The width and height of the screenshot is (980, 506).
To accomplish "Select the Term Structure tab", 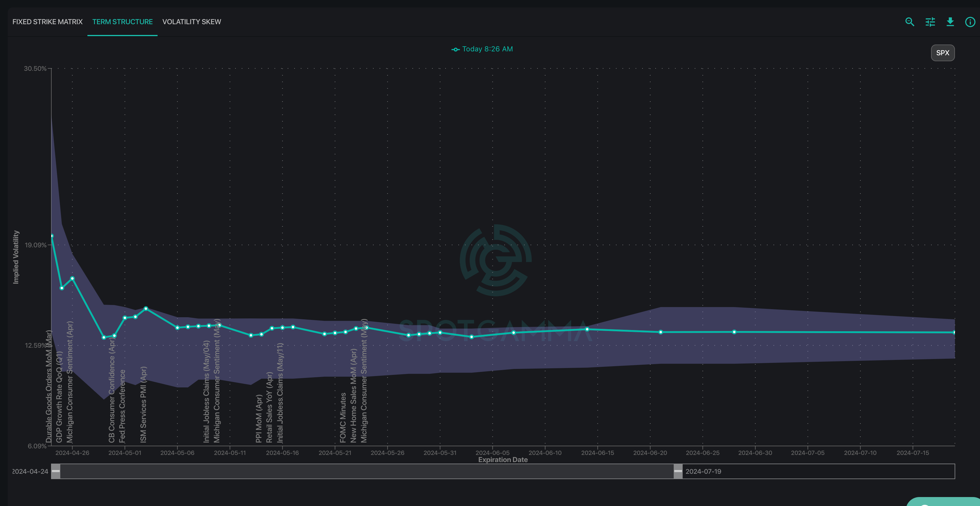I will pyautogui.click(x=122, y=22).
